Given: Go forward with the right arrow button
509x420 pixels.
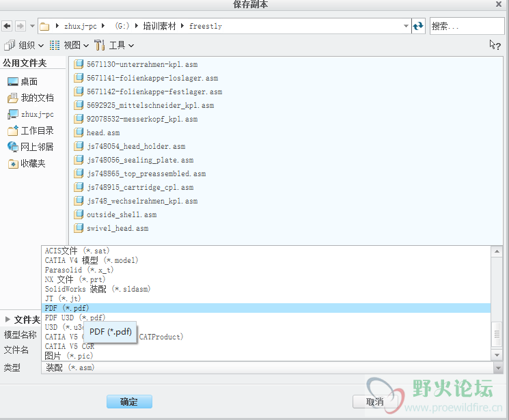Looking at the screenshot, I should [x=20, y=26].
